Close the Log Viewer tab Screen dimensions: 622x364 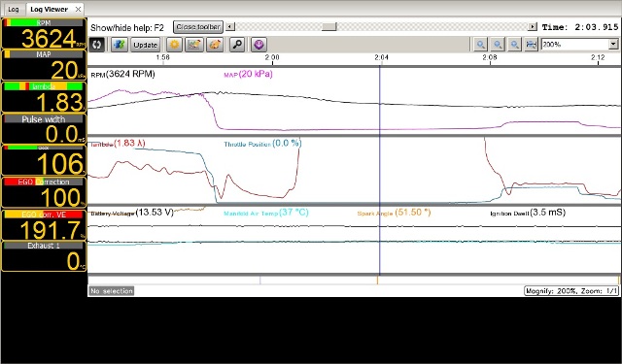pos(78,9)
